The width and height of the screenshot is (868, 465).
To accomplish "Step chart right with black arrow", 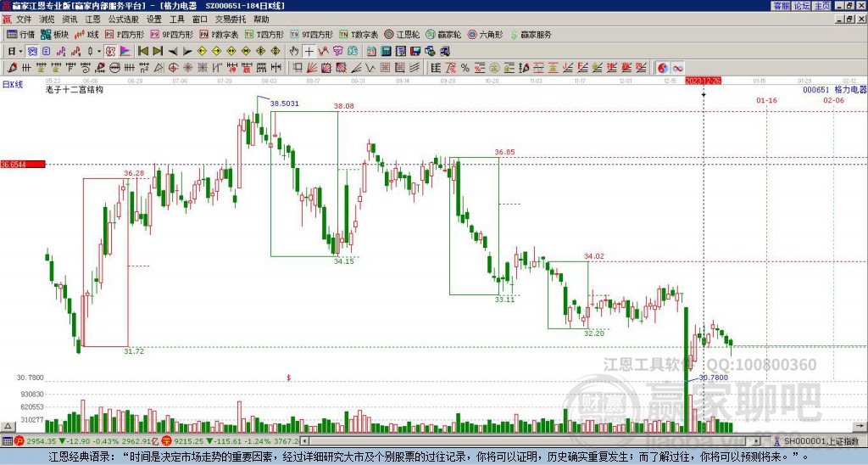I will [187, 52].
